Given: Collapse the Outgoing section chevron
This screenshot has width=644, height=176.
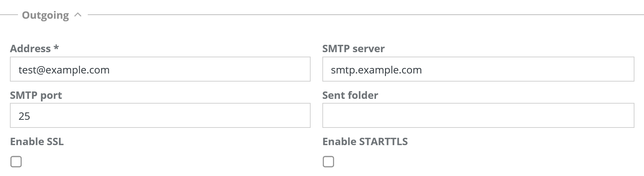Looking at the screenshot, I should pyautogui.click(x=77, y=15).
